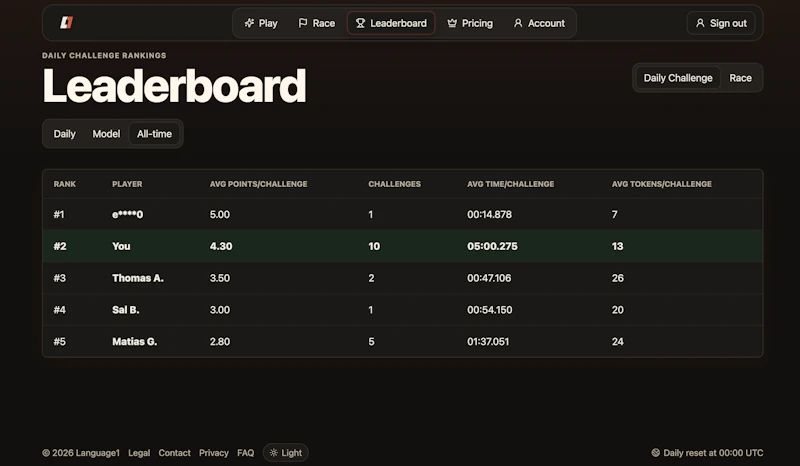Click the #3 rank cell
The width and height of the screenshot is (800, 466).
coord(60,278)
